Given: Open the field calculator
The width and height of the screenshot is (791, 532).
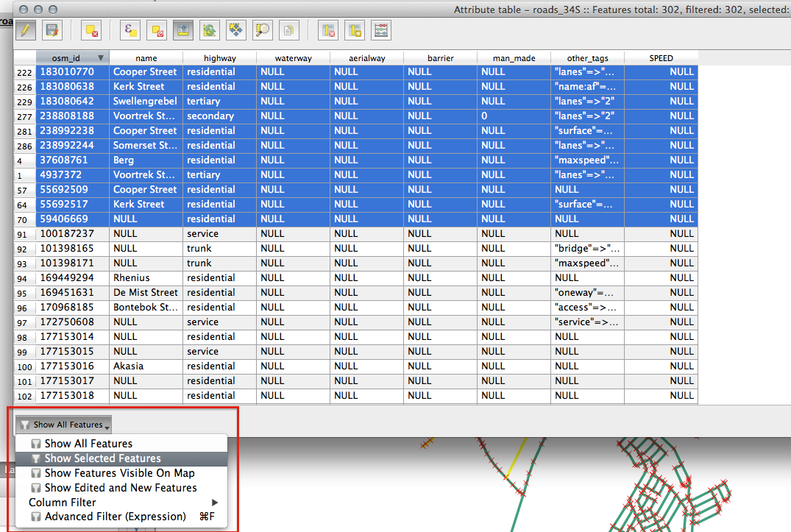Looking at the screenshot, I should (381, 30).
